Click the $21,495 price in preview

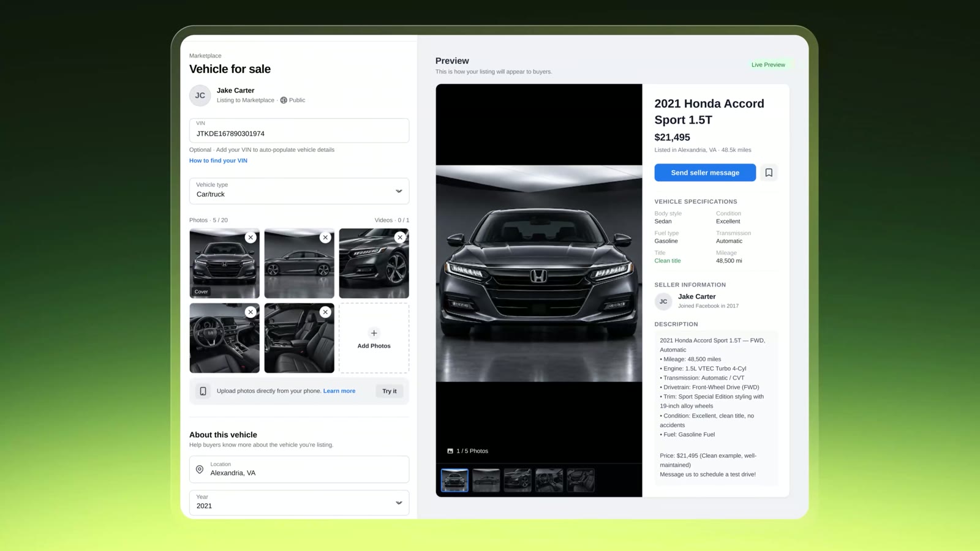coord(672,138)
